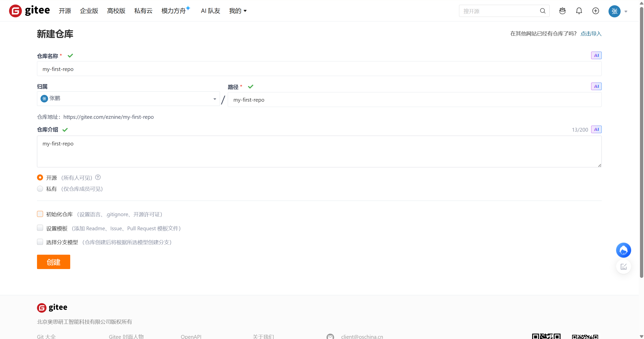Click the orange 创建 button
The height and width of the screenshot is (339, 644).
[54, 262]
